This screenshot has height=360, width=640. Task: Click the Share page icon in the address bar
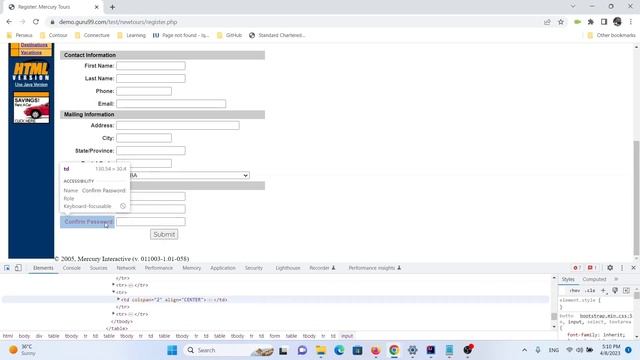547,22
